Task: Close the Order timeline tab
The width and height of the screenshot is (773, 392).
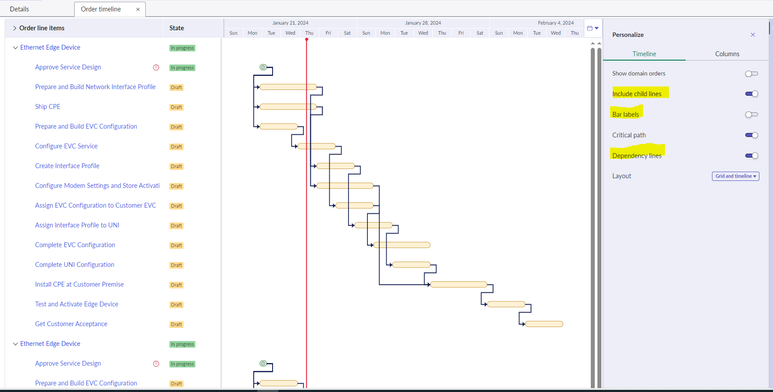Action: (138, 9)
